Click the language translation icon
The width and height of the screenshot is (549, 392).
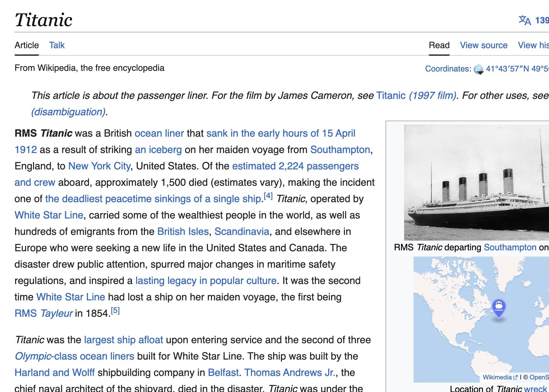click(524, 20)
